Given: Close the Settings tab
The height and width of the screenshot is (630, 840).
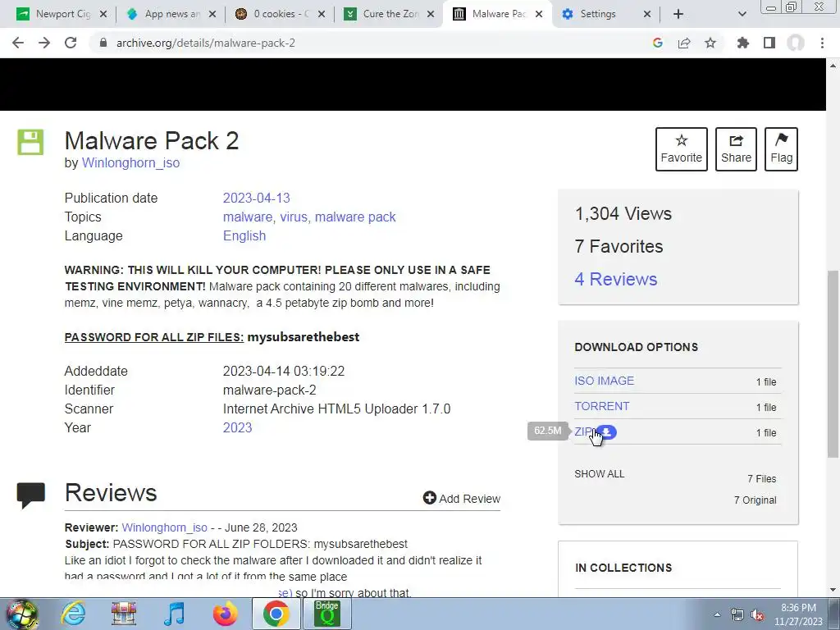Looking at the screenshot, I should click(647, 14).
